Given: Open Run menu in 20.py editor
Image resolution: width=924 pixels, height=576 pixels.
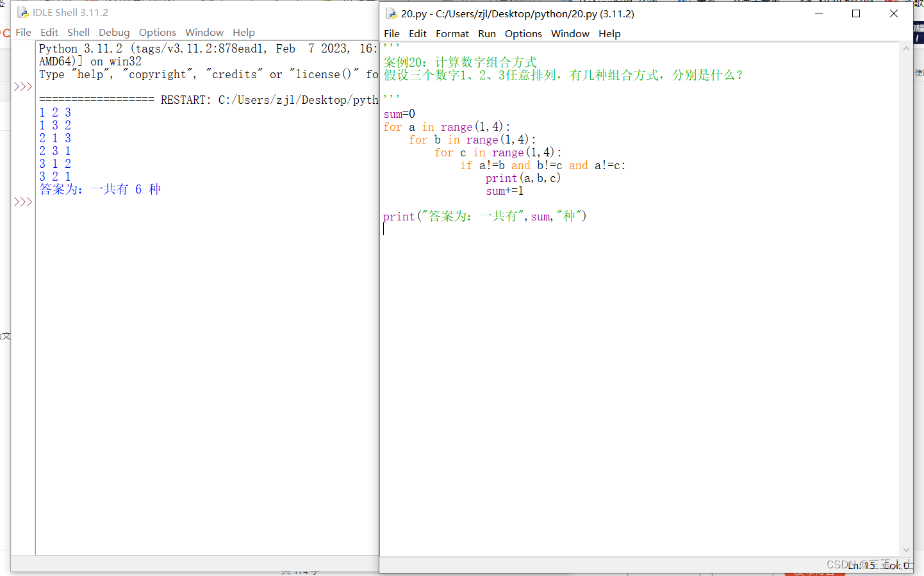Looking at the screenshot, I should click(487, 33).
